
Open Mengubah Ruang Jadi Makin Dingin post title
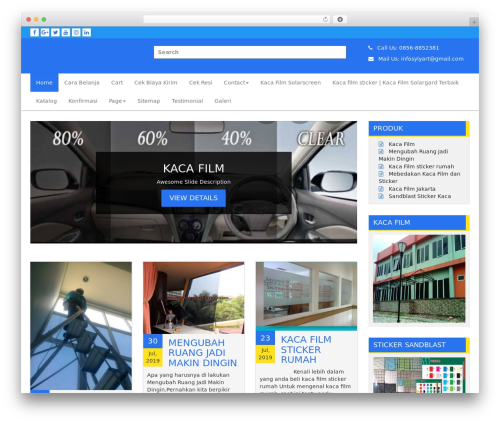tap(202, 353)
